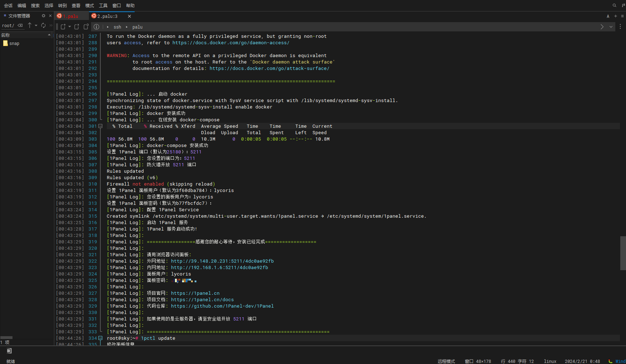Go up one directory with the up arrow

pos(30,25)
